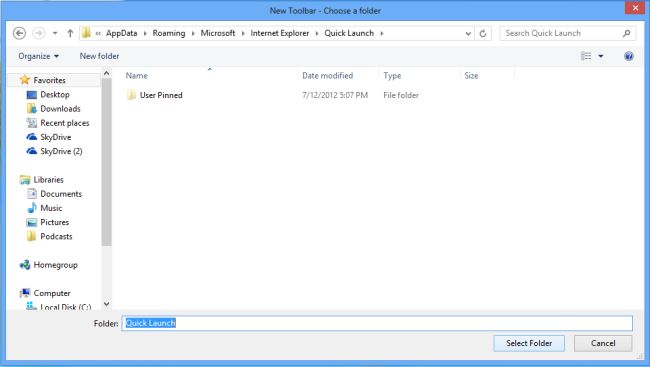Select the User Pinned folder
This screenshot has height=367, width=650.
(x=161, y=95)
